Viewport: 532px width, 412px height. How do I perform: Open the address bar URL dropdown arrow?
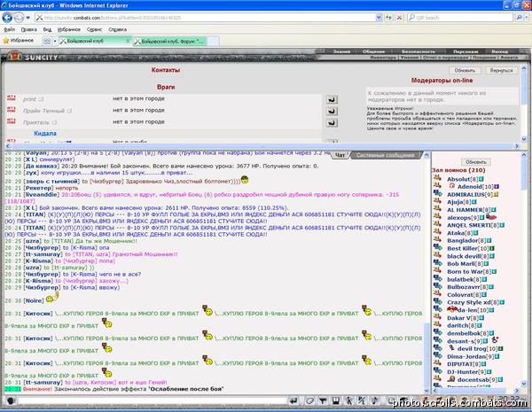coord(379,18)
